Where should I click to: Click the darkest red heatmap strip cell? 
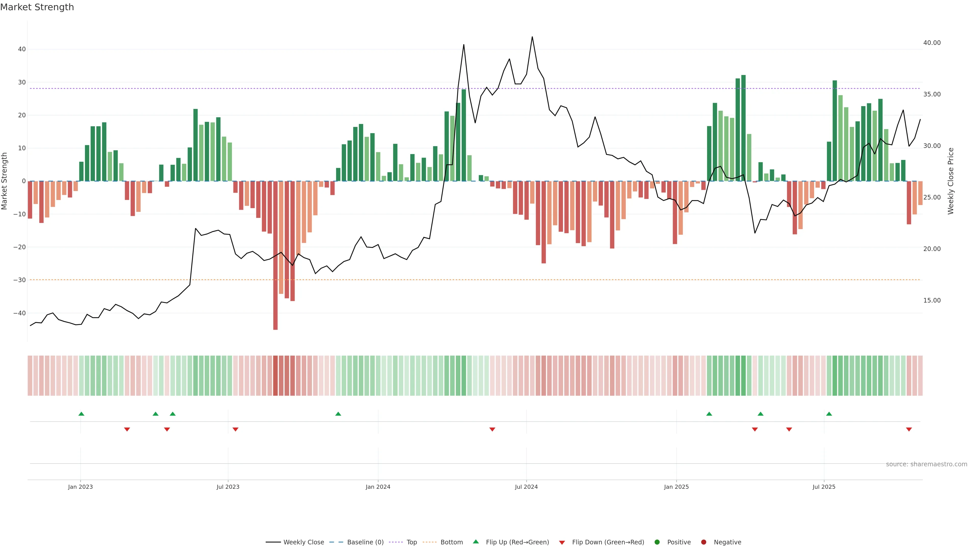coord(275,376)
